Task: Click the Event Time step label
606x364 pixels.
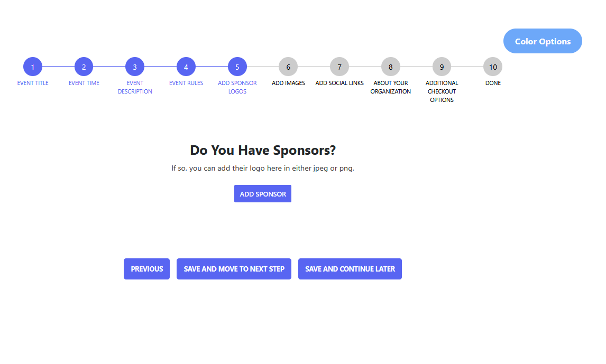Action: [84, 83]
